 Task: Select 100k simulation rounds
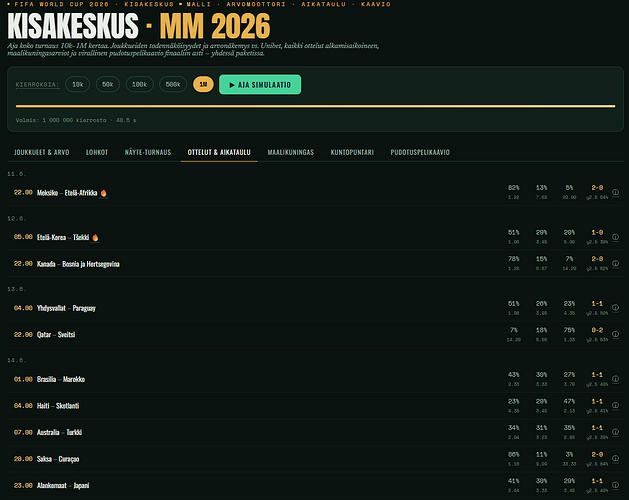point(140,84)
